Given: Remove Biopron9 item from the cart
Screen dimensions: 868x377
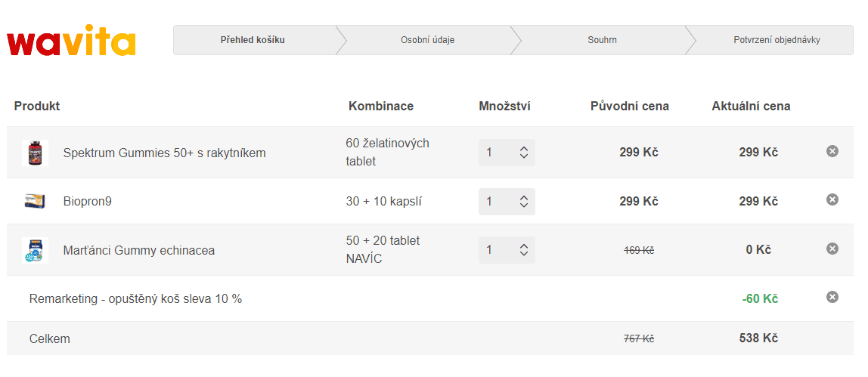Looking at the screenshot, I should click(x=832, y=199).
